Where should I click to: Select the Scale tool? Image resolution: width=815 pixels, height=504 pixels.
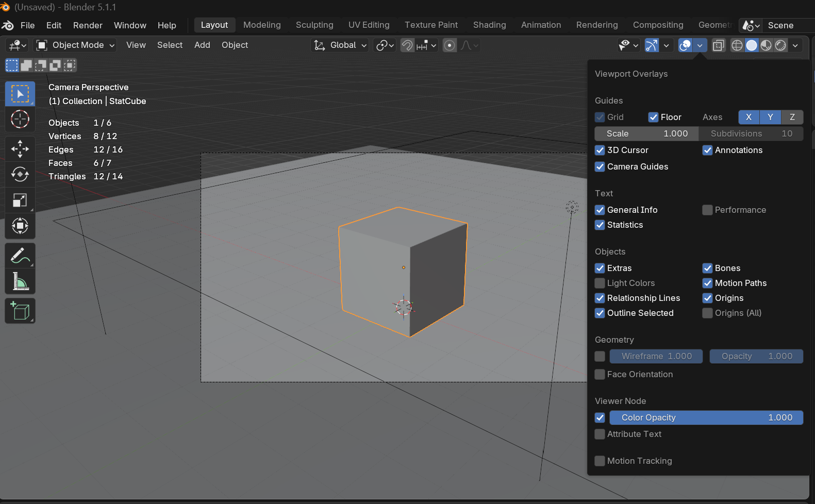pyautogui.click(x=20, y=200)
